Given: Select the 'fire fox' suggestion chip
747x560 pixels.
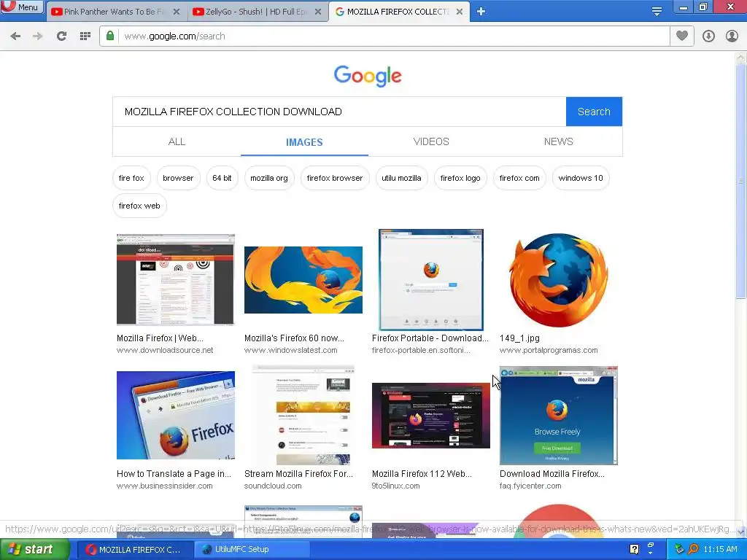Looking at the screenshot, I should [x=131, y=178].
